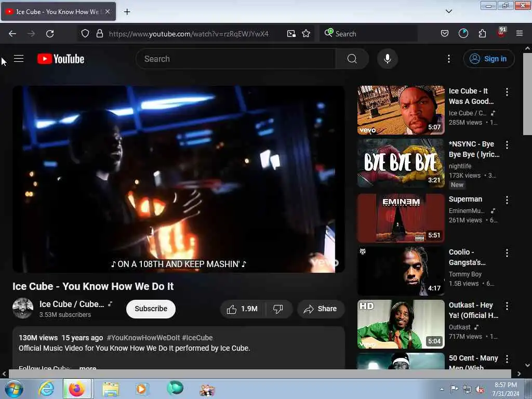Expand the list all tabs dropdown

pyautogui.click(x=448, y=11)
